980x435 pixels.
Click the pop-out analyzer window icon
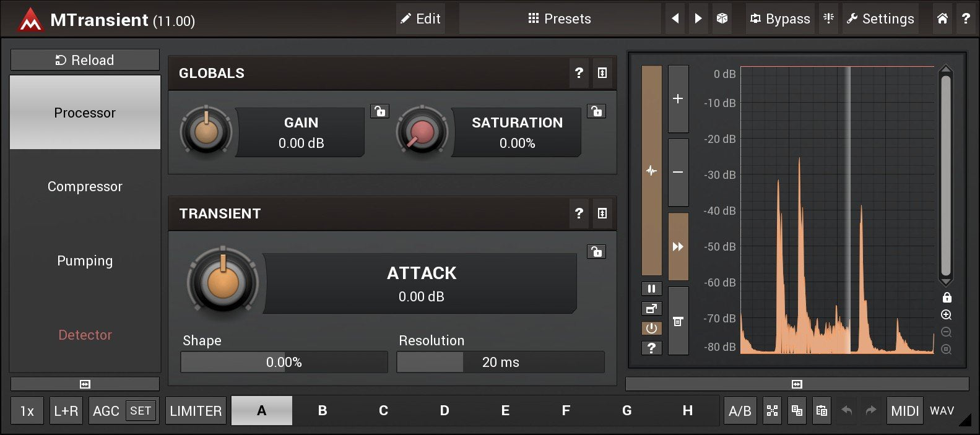point(651,308)
